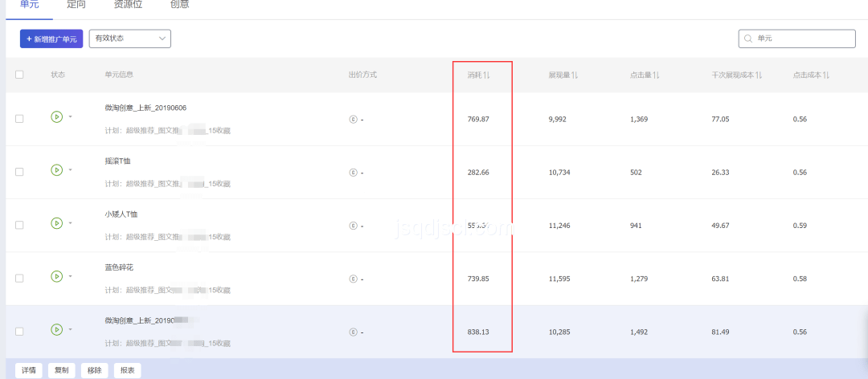Click bid-type icon in 蓝色碎花 row
Viewport: 868px width, 379px height.
pyautogui.click(x=353, y=279)
